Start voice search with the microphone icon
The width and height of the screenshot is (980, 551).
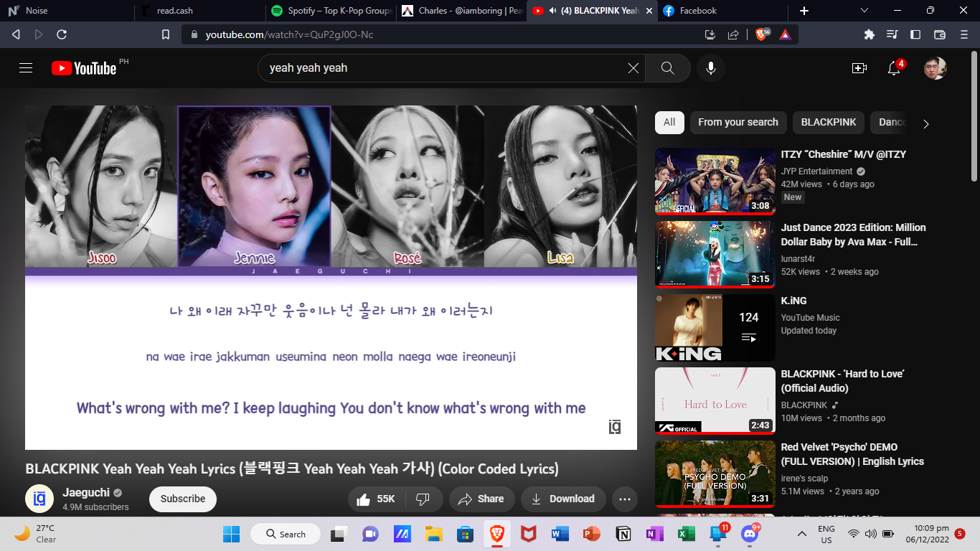pos(711,68)
